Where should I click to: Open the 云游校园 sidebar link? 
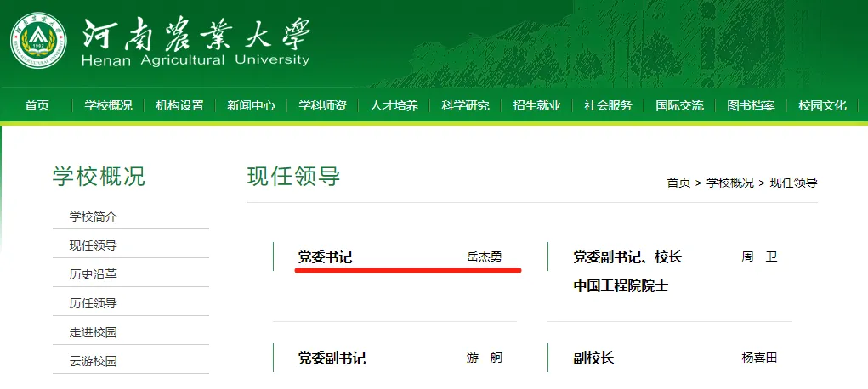93,361
